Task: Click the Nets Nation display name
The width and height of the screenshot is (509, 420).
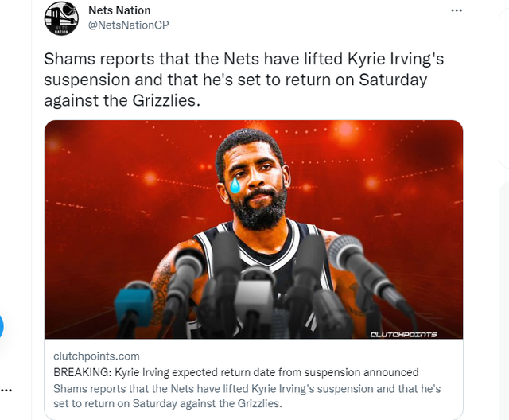Action: pyautogui.click(x=119, y=10)
